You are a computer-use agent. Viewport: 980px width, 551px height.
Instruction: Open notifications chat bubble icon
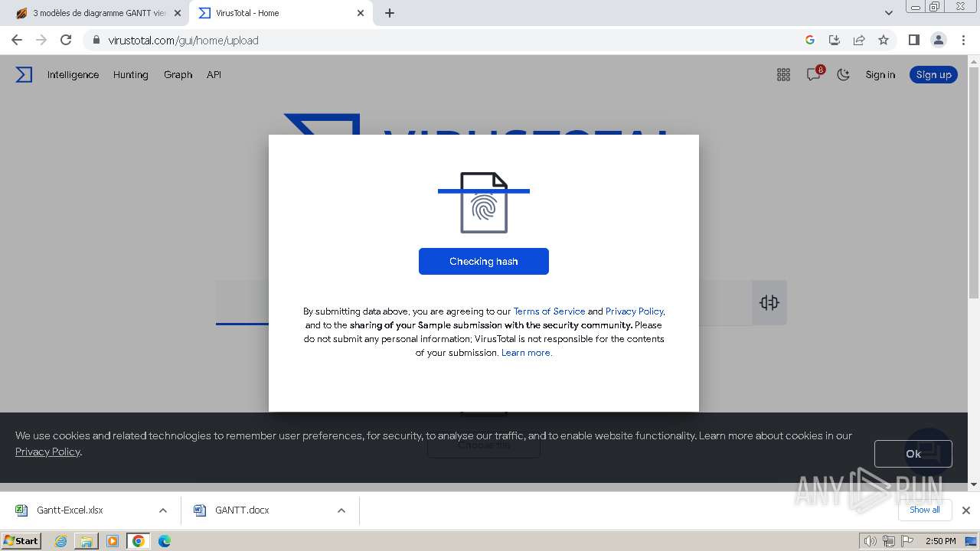pyautogui.click(x=814, y=74)
